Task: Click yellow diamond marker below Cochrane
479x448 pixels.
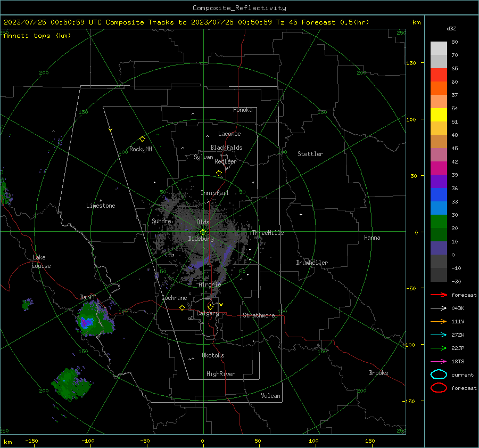Action: pyautogui.click(x=182, y=308)
